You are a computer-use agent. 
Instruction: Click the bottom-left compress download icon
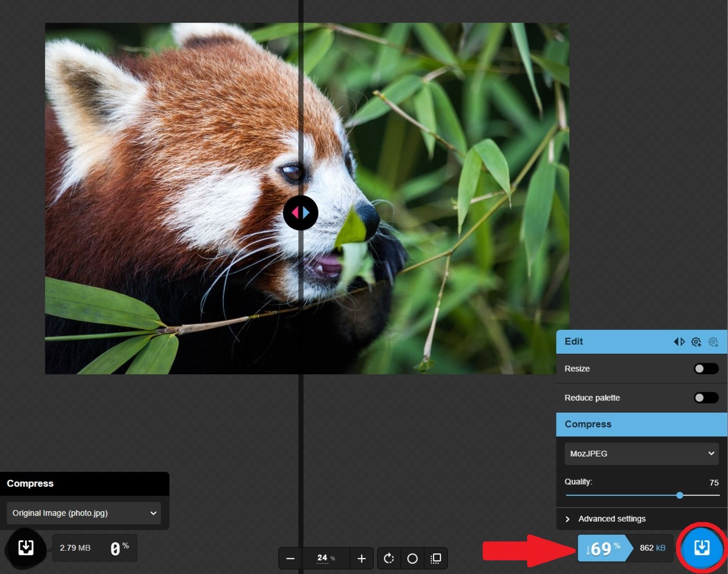(x=26, y=547)
